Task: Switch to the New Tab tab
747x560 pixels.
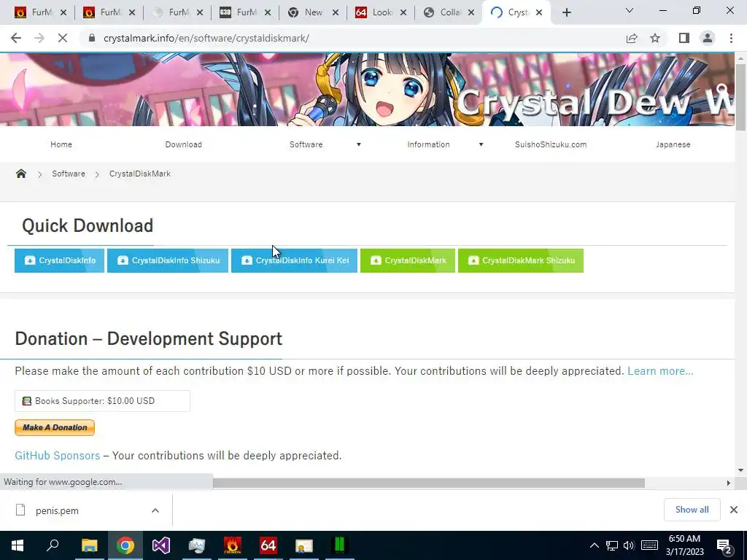Action: [x=307, y=12]
